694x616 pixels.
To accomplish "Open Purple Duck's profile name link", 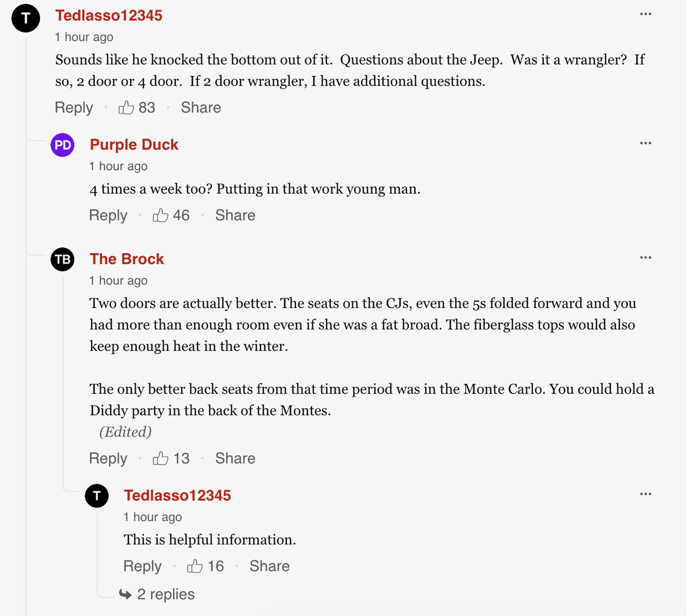I will 134,145.
